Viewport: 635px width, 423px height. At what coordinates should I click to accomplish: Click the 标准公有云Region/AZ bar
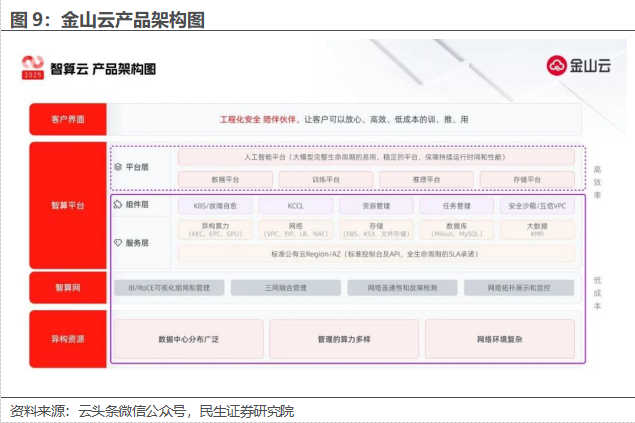(376, 254)
